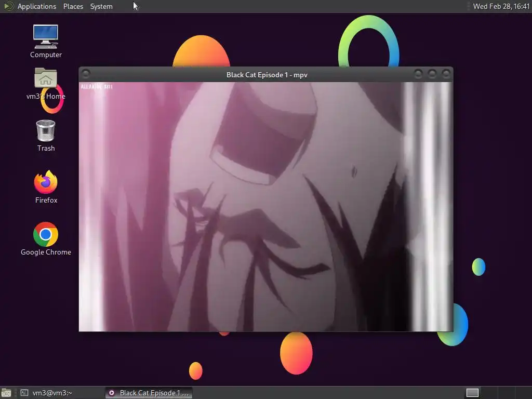The width and height of the screenshot is (532, 399).
Task: Open the Applications menu
Action: [x=37, y=6]
